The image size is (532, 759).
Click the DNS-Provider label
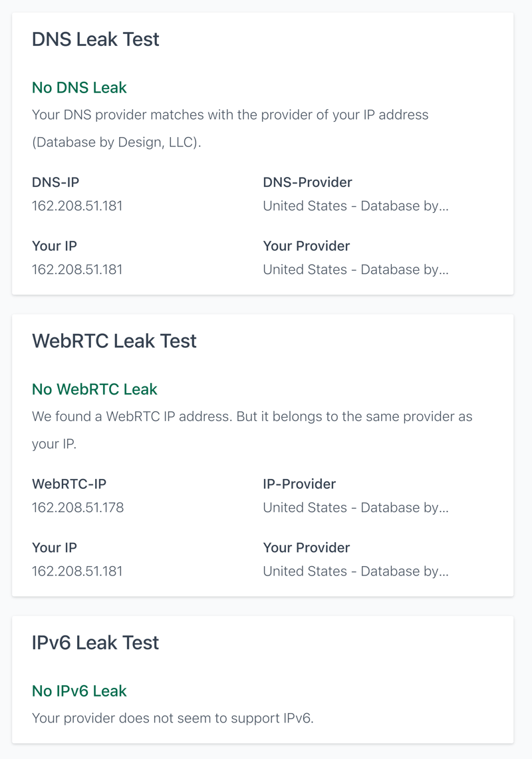pos(307,182)
